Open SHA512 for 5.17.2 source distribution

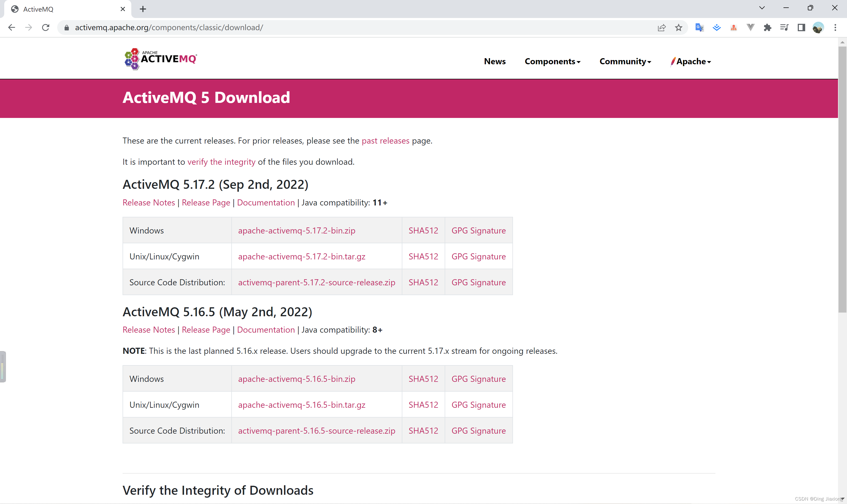tap(423, 282)
